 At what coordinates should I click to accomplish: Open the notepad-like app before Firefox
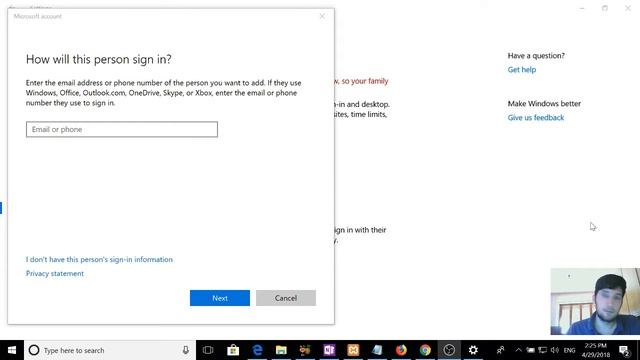377,350
